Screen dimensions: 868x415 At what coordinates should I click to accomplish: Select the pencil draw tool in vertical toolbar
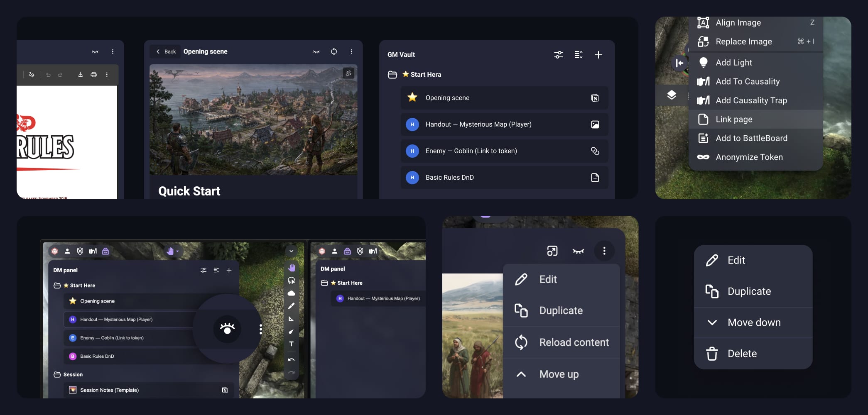click(292, 306)
